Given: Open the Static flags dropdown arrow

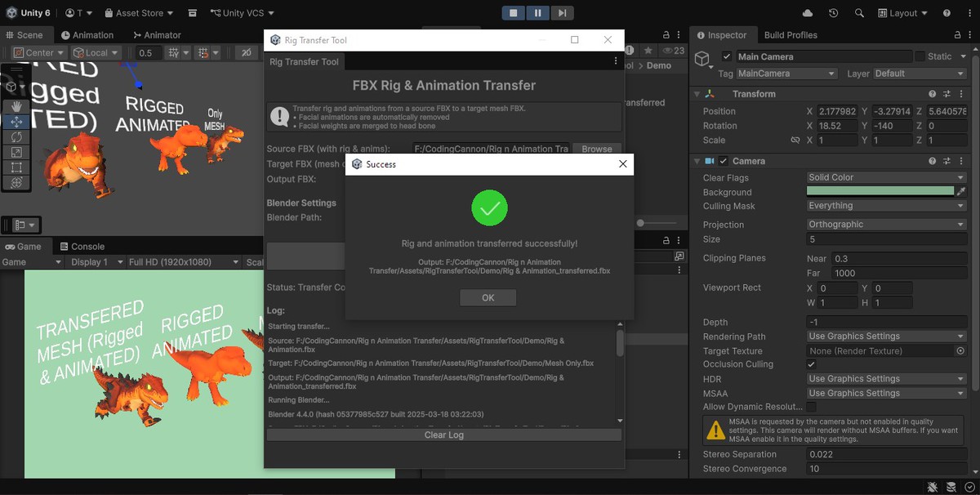Looking at the screenshot, I should click(x=964, y=56).
